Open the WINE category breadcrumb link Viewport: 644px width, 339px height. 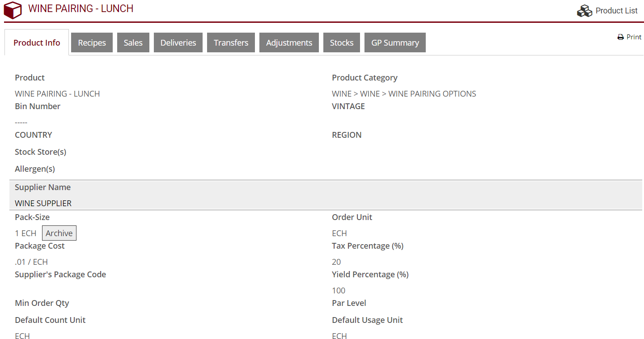(x=342, y=93)
